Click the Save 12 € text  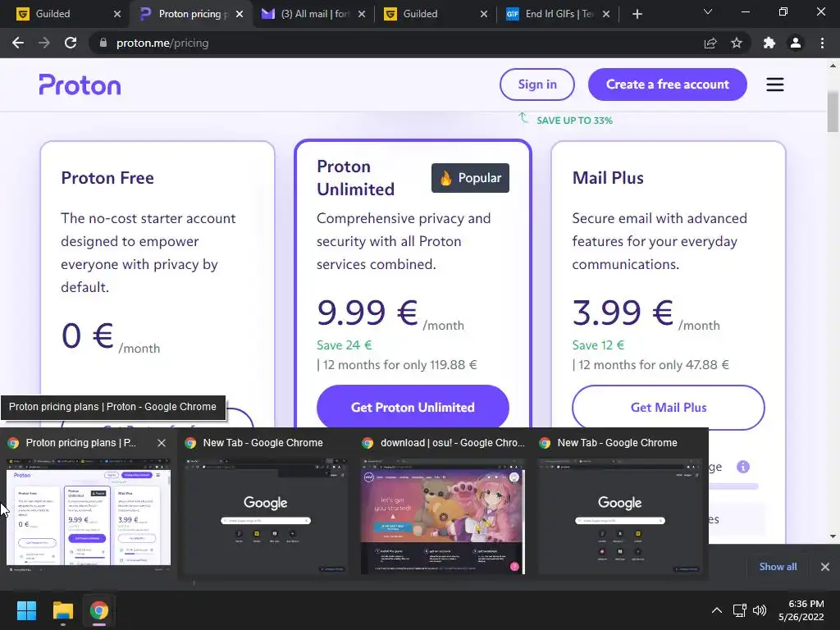pyautogui.click(x=598, y=345)
